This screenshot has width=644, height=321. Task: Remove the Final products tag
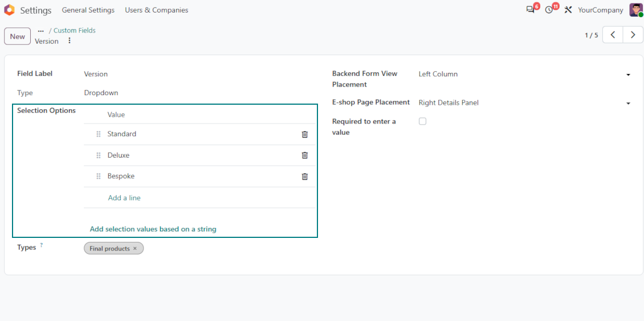point(134,249)
